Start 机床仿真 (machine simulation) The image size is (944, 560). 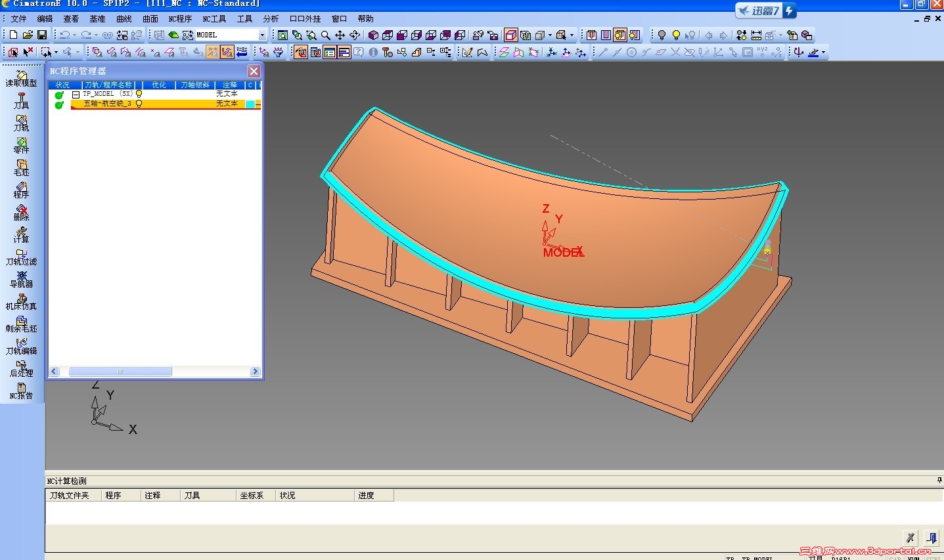pos(21,302)
